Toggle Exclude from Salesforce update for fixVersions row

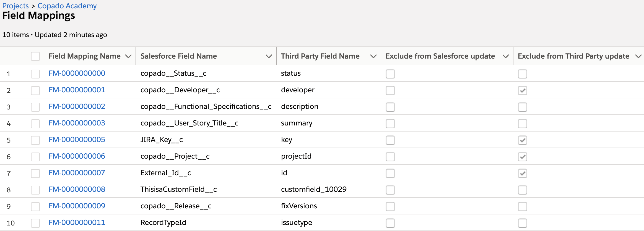click(390, 206)
